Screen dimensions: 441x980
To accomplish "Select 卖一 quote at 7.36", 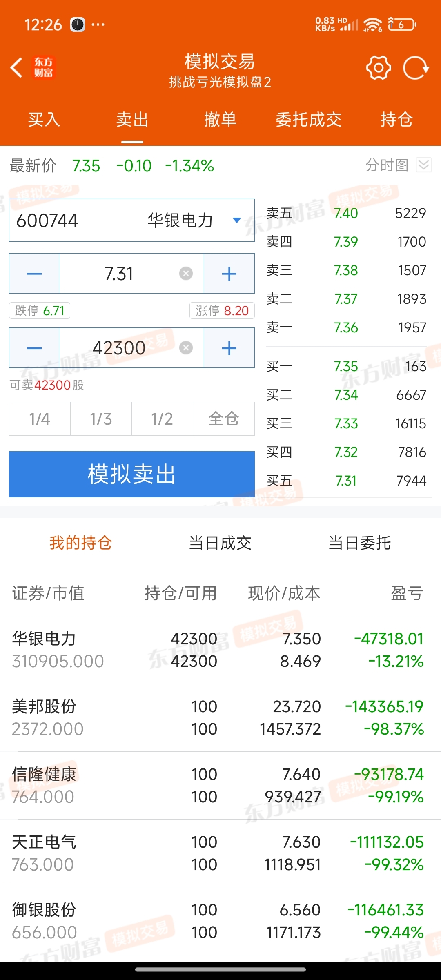I will pyautogui.click(x=346, y=327).
